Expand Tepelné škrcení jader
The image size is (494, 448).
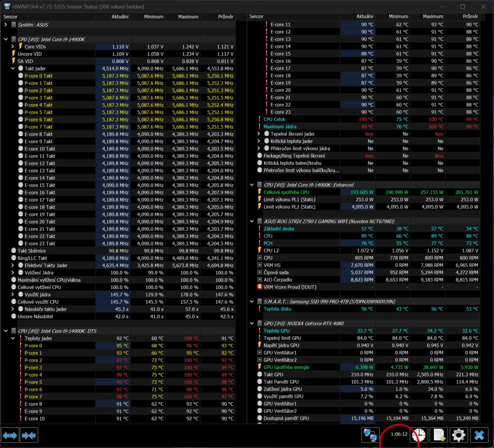[259, 134]
